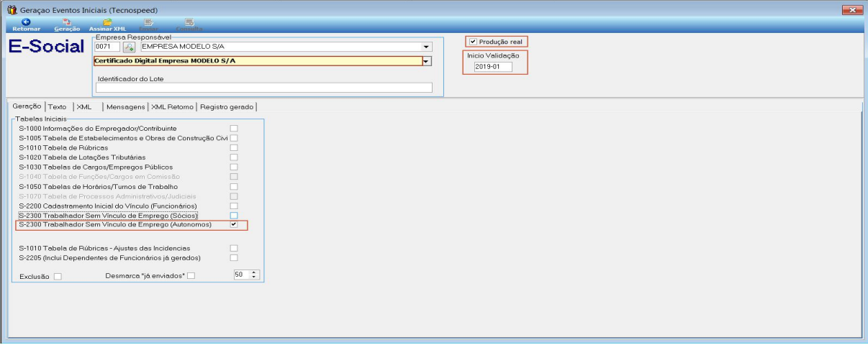The height and width of the screenshot is (345, 868).
Task: Check S-1000 Informações do Empregador/Contribuinte
Action: [x=233, y=128]
